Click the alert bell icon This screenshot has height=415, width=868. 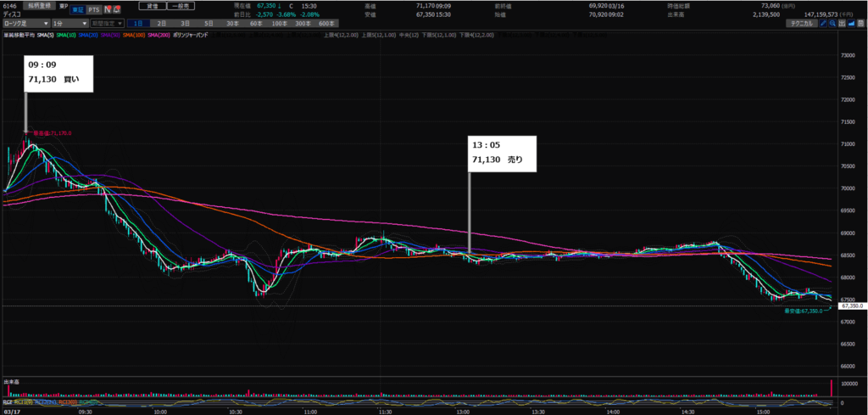pos(117,9)
